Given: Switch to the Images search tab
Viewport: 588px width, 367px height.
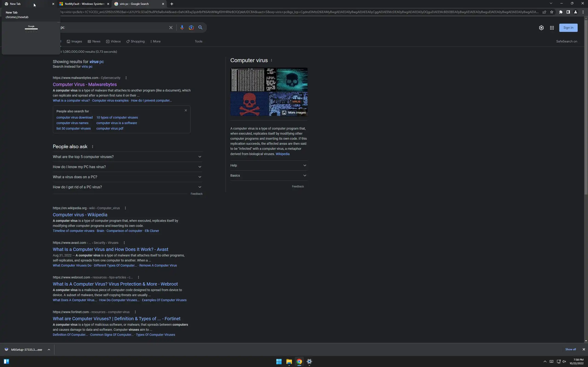Looking at the screenshot, I should coord(74,42).
